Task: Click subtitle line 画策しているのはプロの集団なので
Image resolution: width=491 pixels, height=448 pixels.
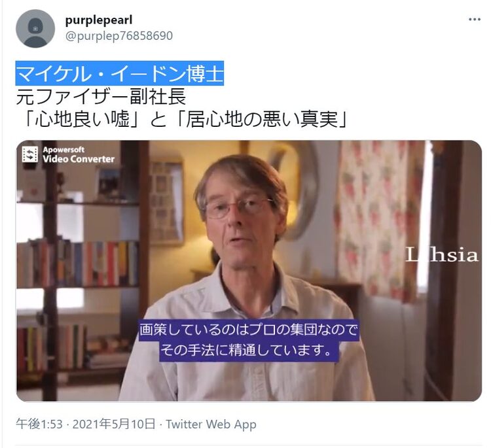Action: point(248,330)
